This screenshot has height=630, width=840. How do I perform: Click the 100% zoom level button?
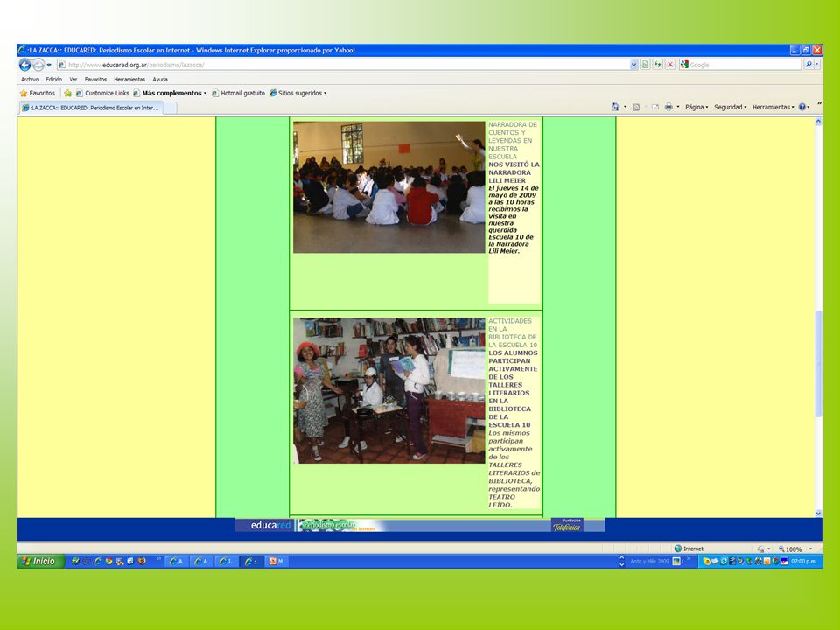[790, 549]
